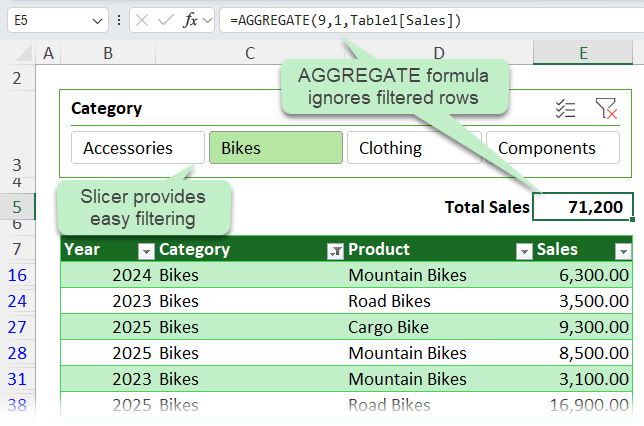Click the Insert Function fx icon
The width and height of the screenshot is (644, 426).
click(190, 19)
